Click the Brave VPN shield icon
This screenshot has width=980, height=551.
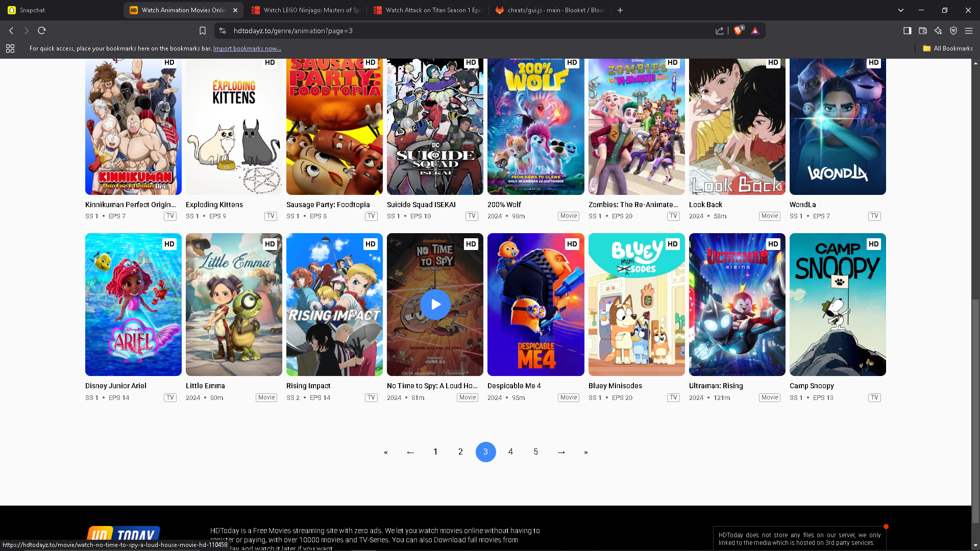tap(953, 31)
